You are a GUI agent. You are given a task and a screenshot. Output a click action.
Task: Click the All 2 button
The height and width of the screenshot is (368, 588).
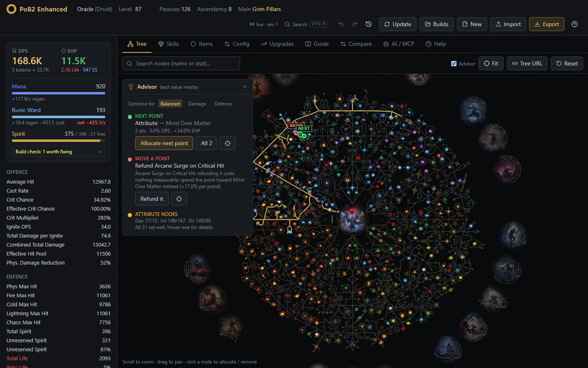click(207, 143)
